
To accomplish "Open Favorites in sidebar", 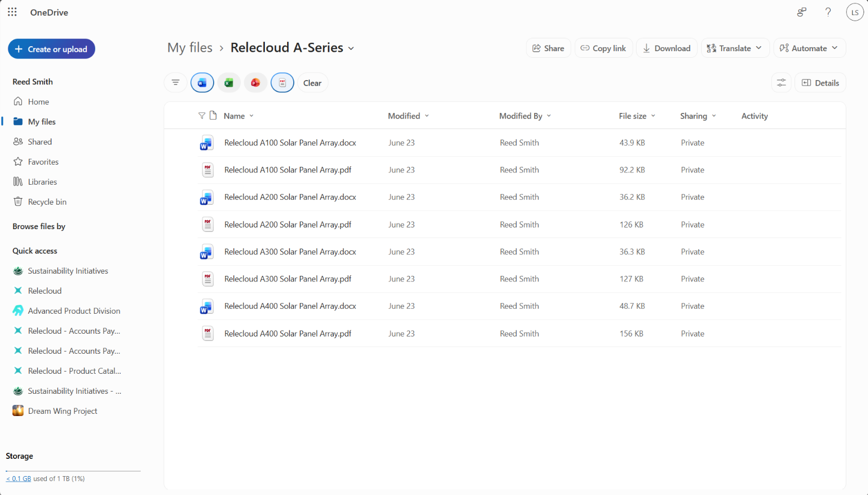I will [x=43, y=162].
